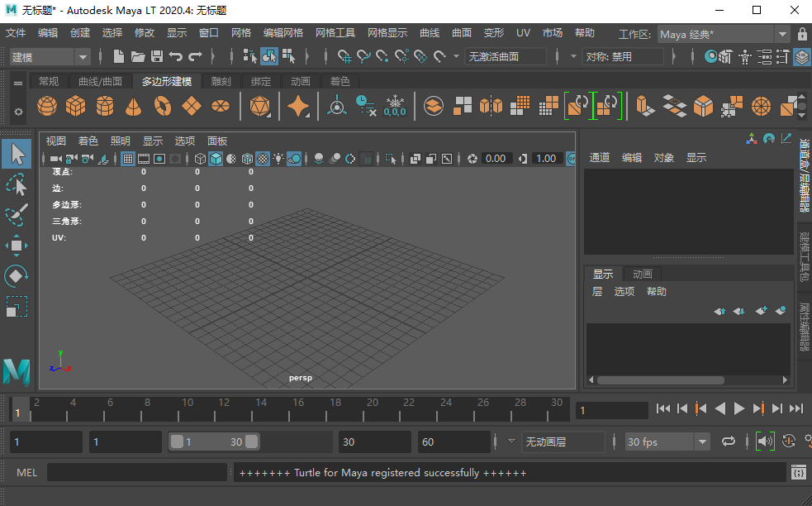The width and height of the screenshot is (812, 506).
Task: Create a polygon torus from the shelf
Action: click(x=163, y=106)
